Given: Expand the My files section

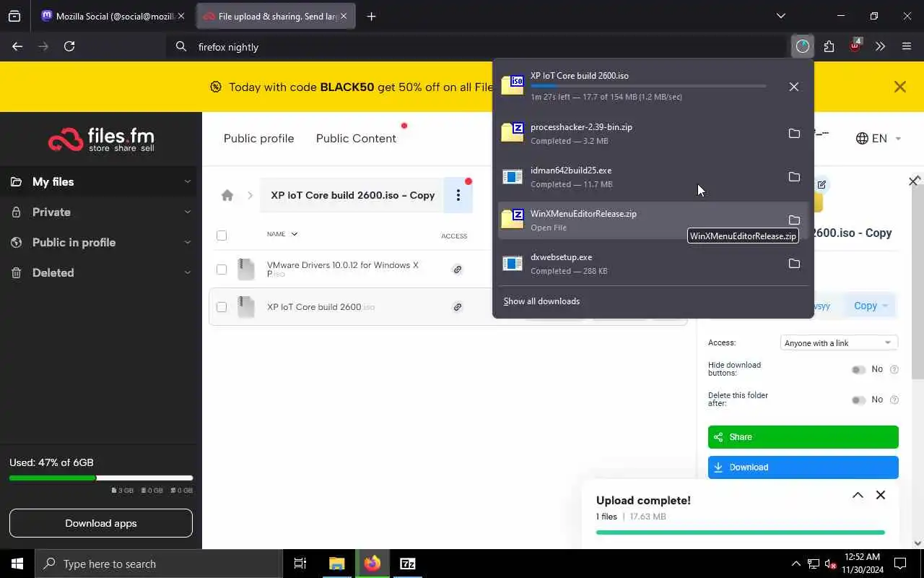Looking at the screenshot, I should click(188, 182).
